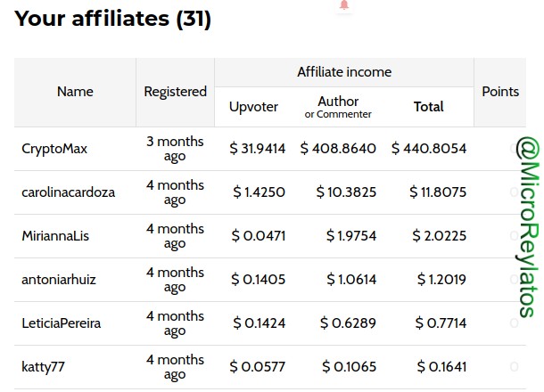This screenshot has width=544, height=392.
Task: Click katty77 upvoter income $ 0.0577
Action: point(257,367)
